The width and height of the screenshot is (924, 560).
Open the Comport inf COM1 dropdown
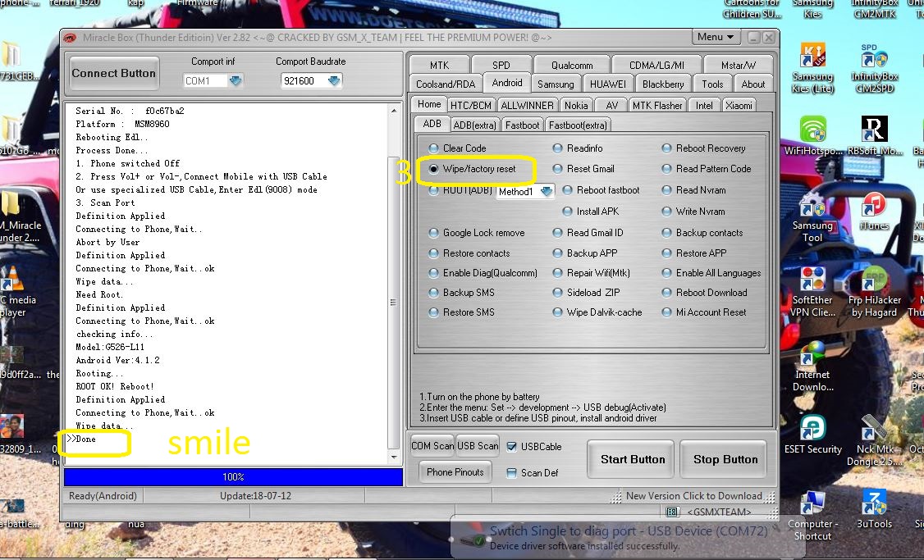tap(236, 80)
